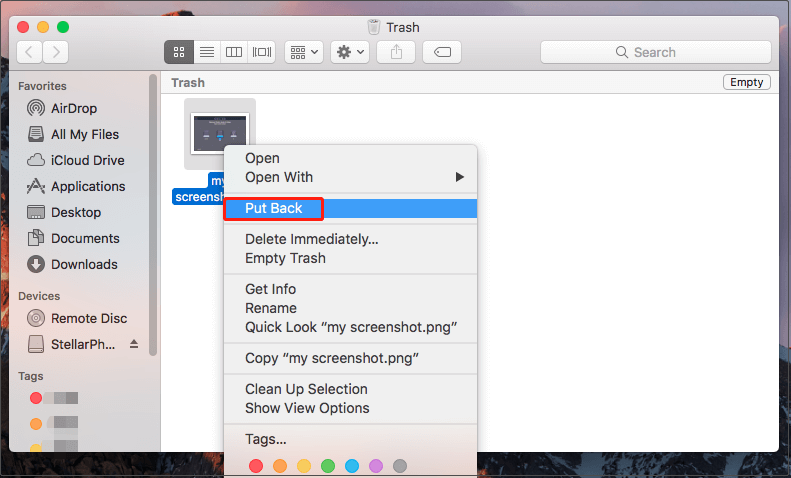Choose Open in the context menu
The image size is (791, 478).
tap(350, 158)
